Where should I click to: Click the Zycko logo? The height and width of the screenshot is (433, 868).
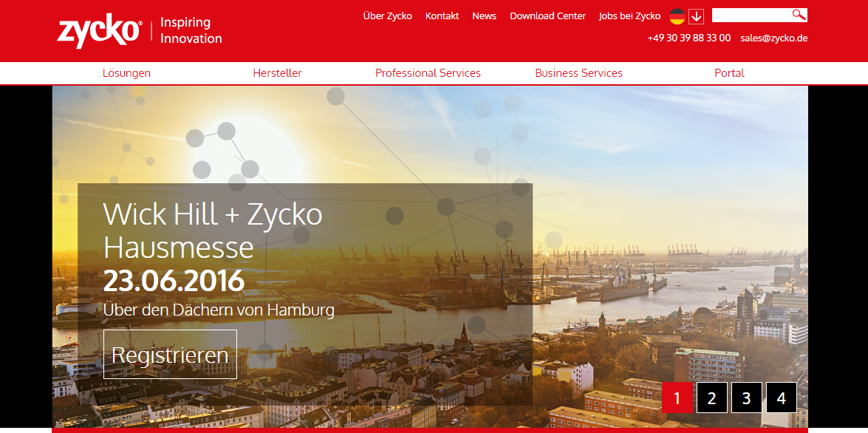tap(100, 32)
